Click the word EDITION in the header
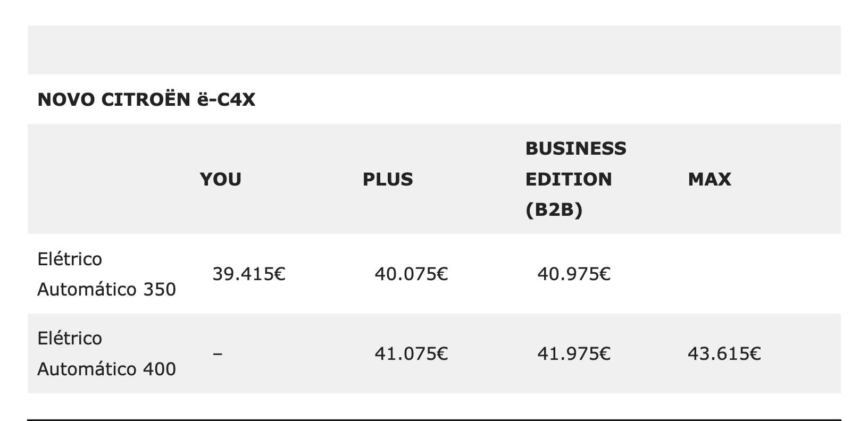 (x=569, y=179)
